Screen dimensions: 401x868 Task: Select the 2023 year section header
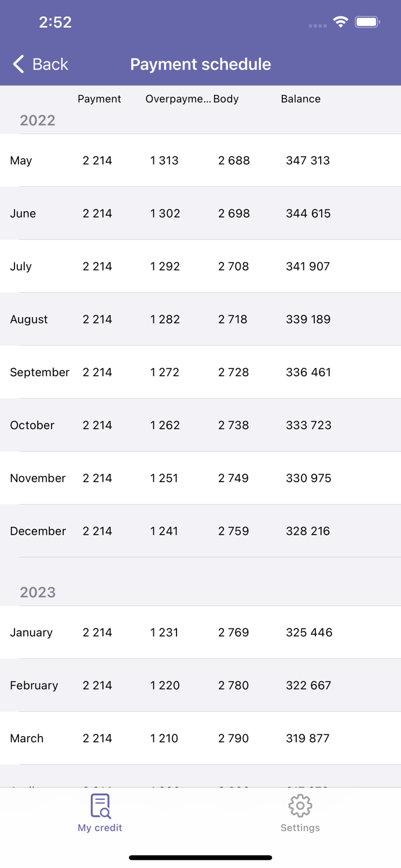[38, 592]
